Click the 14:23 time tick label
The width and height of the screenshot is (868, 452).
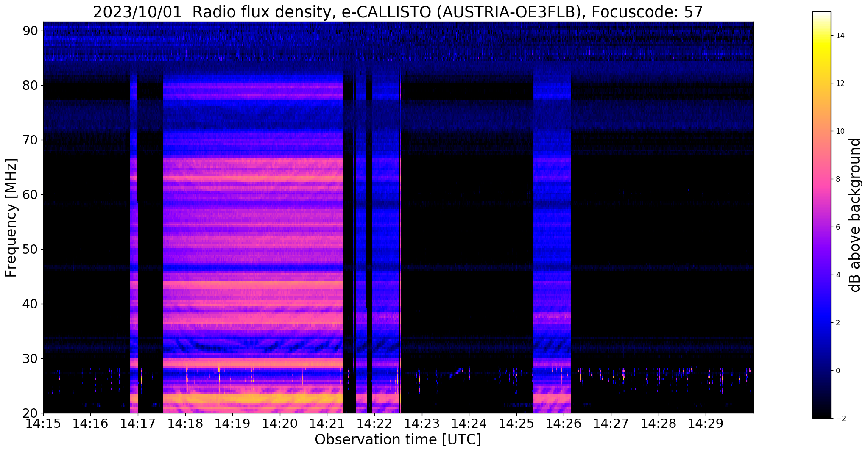coord(422,423)
